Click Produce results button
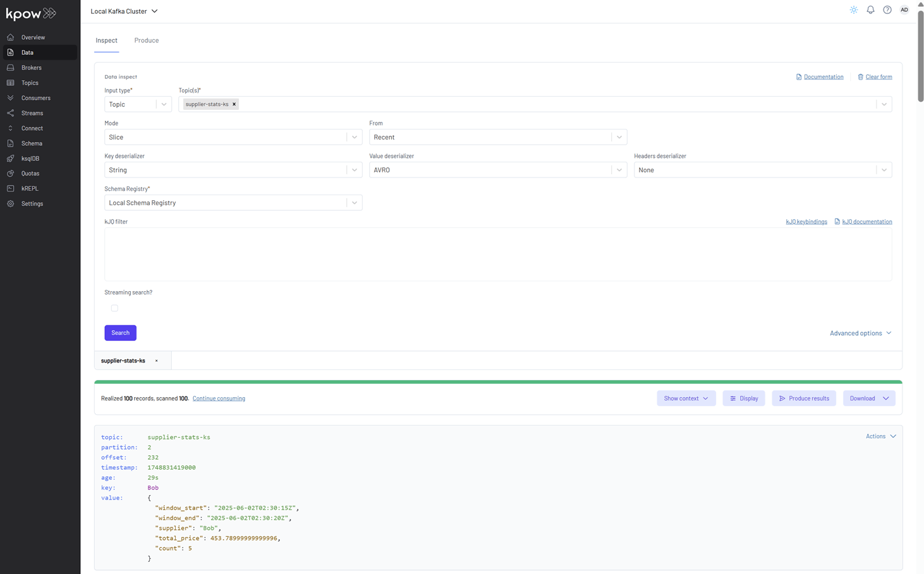This screenshot has height=574, width=924. click(x=804, y=398)
